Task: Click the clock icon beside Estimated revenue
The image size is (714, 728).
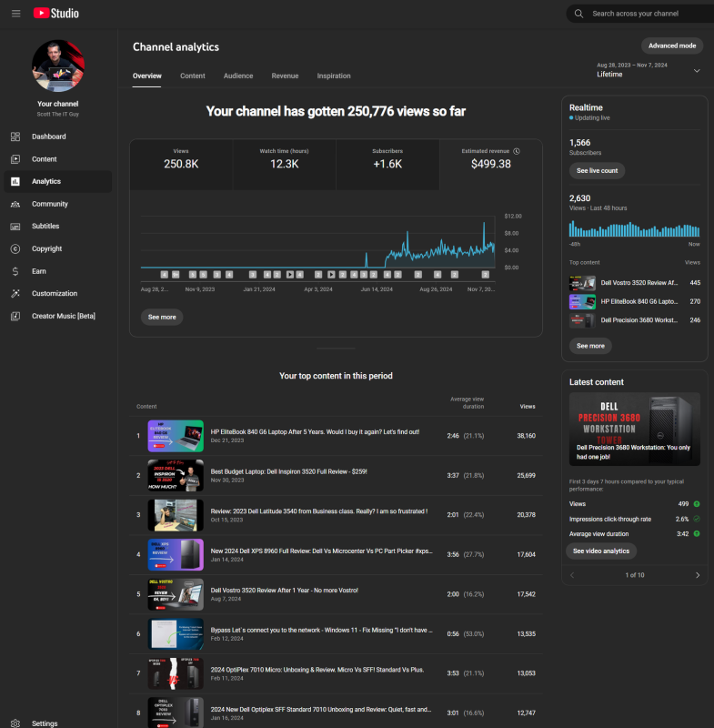Action: [x=517, y=151]
